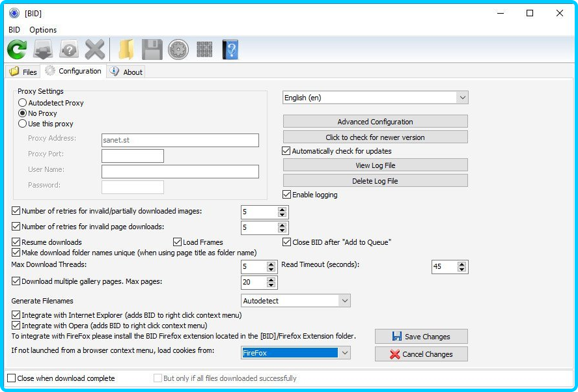578x392 pixels.
Task: Switch to the About tab
Action: [126, 72]
